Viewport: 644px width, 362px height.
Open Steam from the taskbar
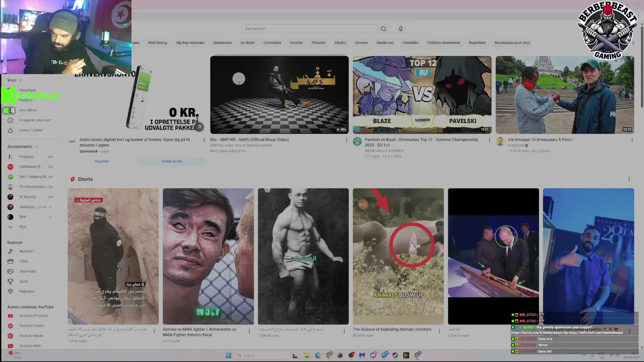pos(395,355)
